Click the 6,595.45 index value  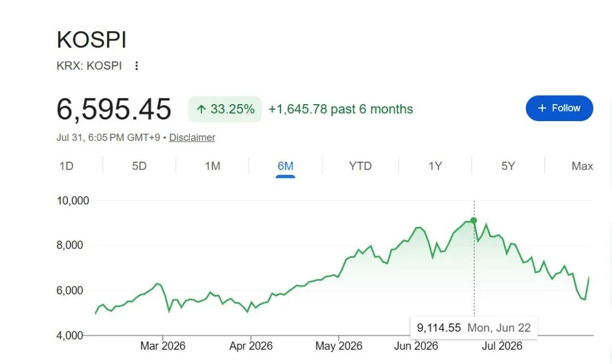click(114, 109)
